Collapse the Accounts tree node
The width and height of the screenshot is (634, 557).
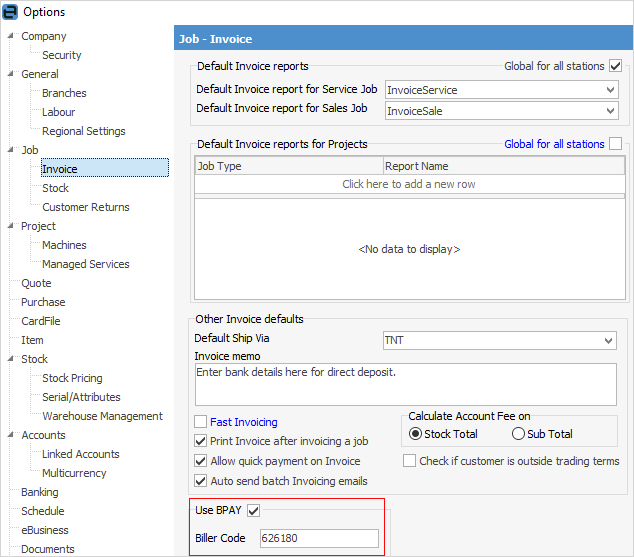[x=10, y=435]
